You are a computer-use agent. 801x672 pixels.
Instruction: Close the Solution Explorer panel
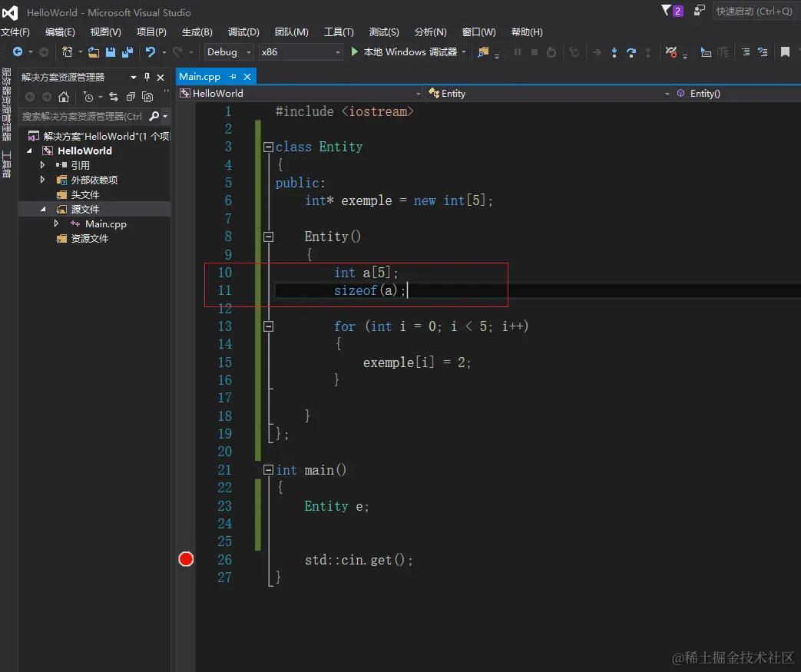161,77
